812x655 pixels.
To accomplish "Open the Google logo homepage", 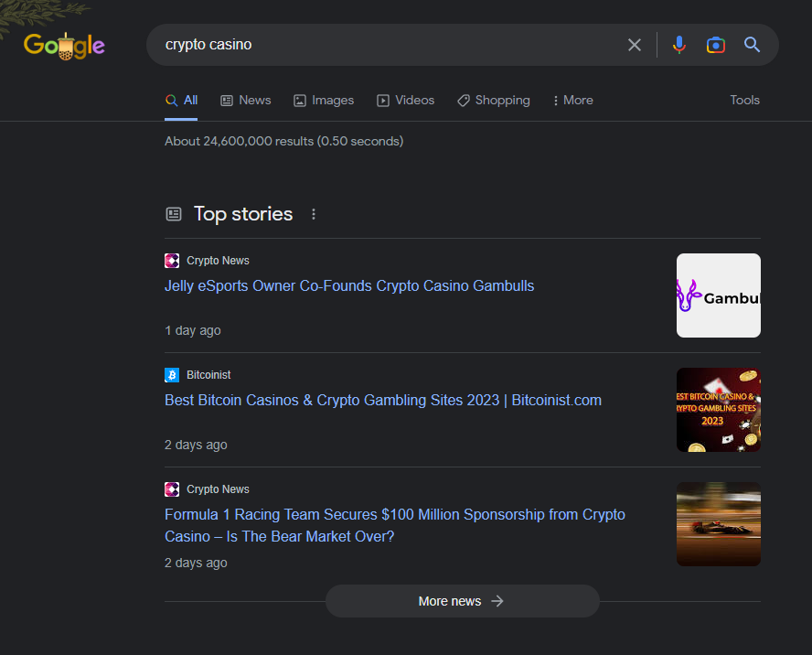I will tap(64, 46).
